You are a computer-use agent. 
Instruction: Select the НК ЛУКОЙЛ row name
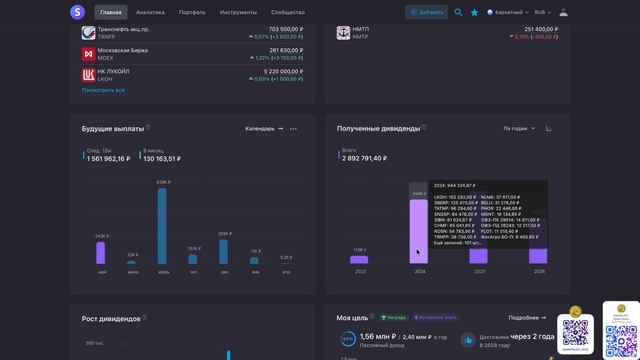click(113, 71)
